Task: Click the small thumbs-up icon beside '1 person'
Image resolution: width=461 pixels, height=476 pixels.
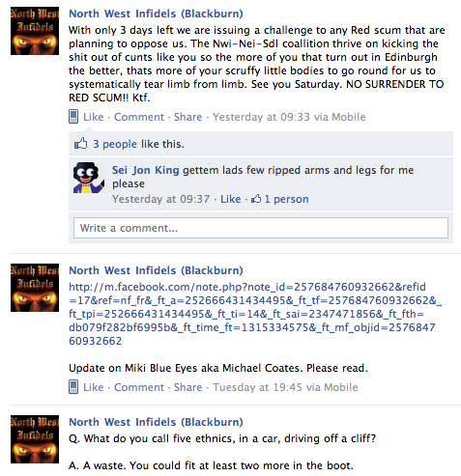Action: pyautogui.click(x=256, y=199)
